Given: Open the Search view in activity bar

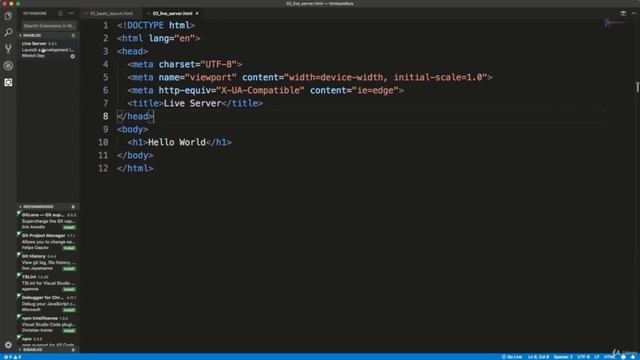Looking at the screenshot, I should (x=8, y=32).
